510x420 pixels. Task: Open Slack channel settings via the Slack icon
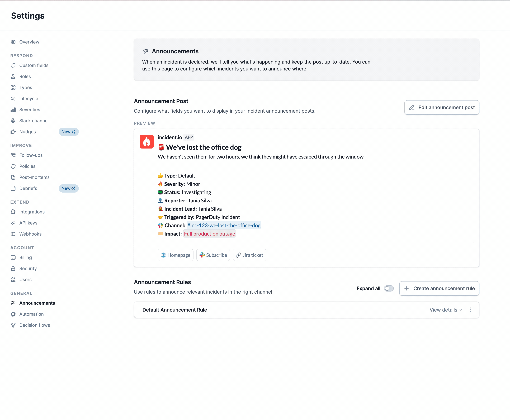[13, 121]
